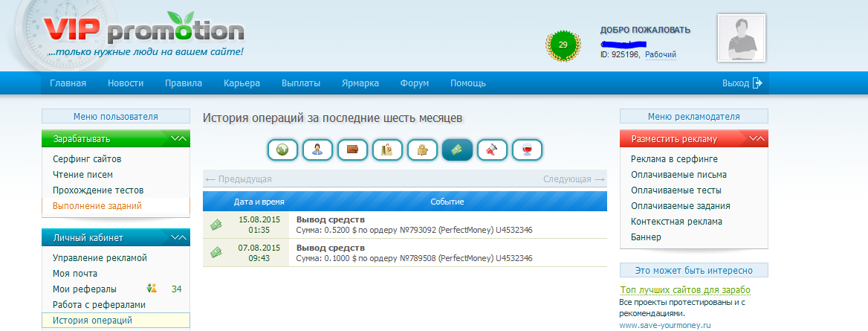Viewport: 868px width, 331px height.
Task: Open Баннер in the advertiser menu
Action: tap(646, 237)
